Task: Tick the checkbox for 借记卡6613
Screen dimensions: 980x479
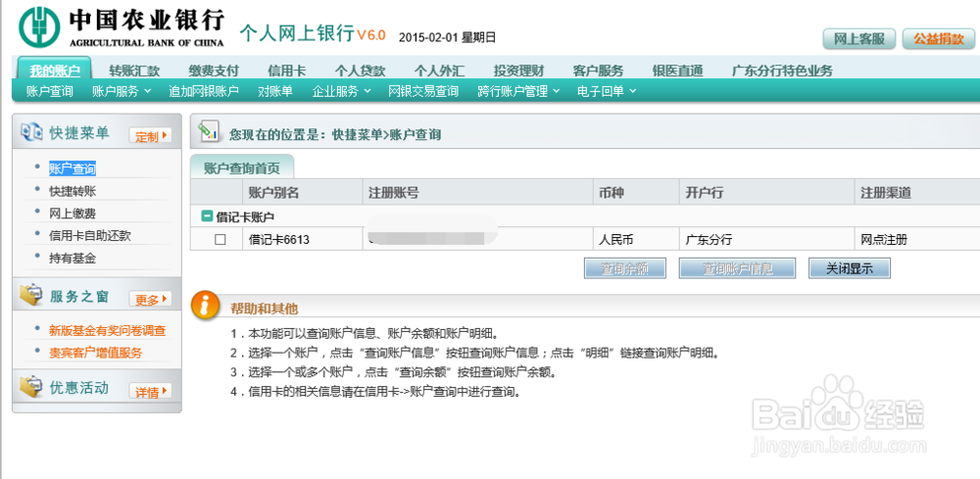Action: [220, 239]
